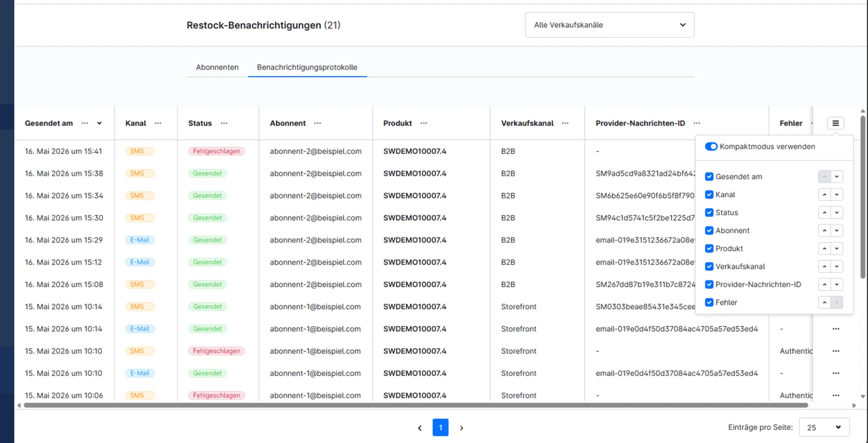Go to the next page arrow
Screen dimensions: 868x443
point(462,428)
